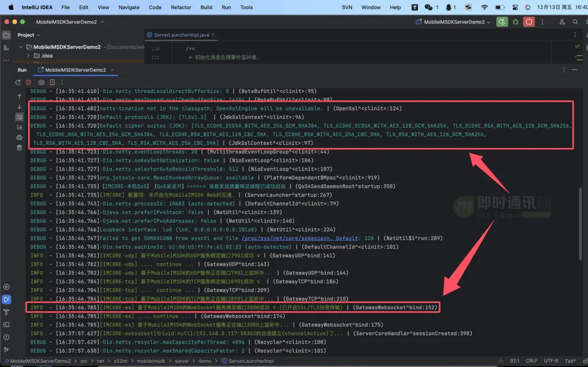Toggle soft-wrap in the console

pyautogui.click(x=19, y=117)
